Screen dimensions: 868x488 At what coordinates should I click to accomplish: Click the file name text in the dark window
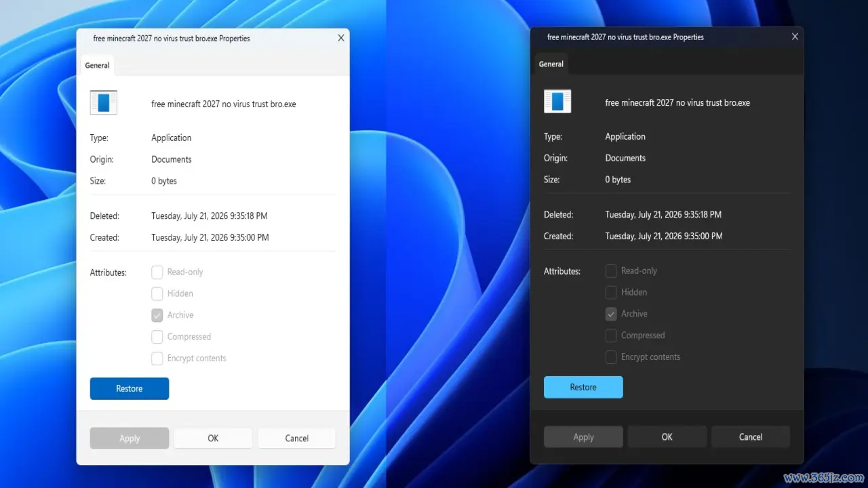click(677, 103)
